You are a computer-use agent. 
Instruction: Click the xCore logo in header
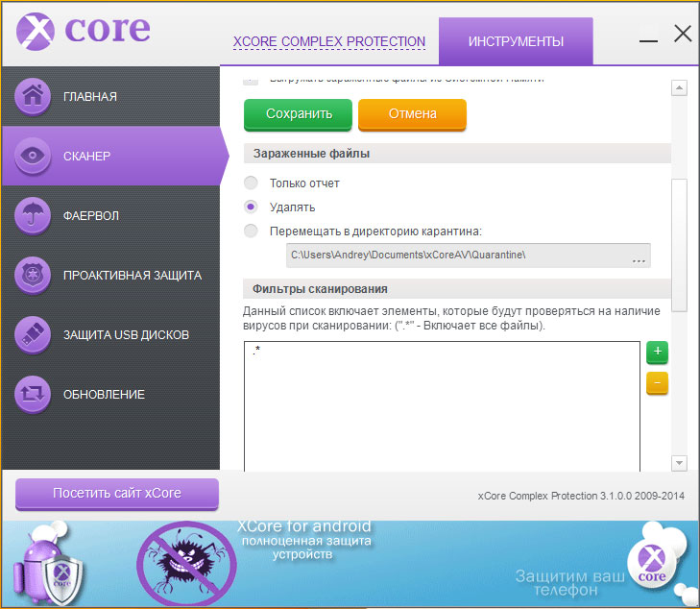[x=83, y=31]
